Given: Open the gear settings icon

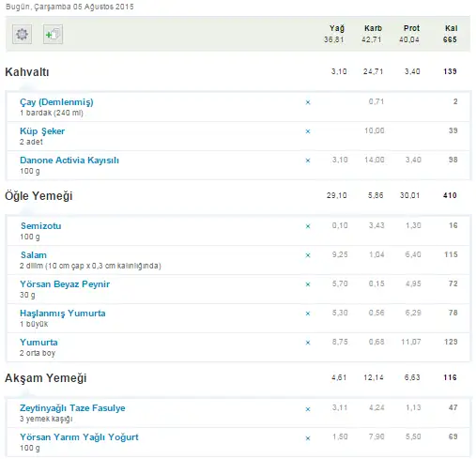Looking at the screenshot, I should (22, 34).
